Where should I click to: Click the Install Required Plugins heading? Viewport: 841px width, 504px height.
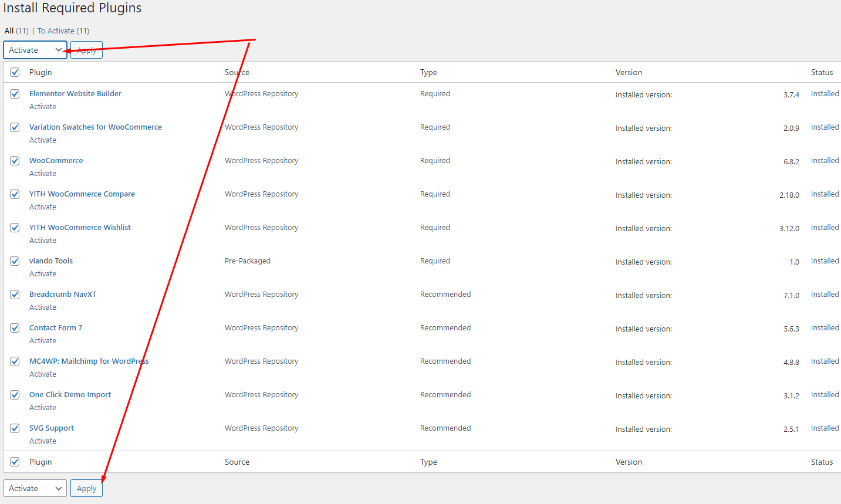pyautogui.click(x=73, y=8)
